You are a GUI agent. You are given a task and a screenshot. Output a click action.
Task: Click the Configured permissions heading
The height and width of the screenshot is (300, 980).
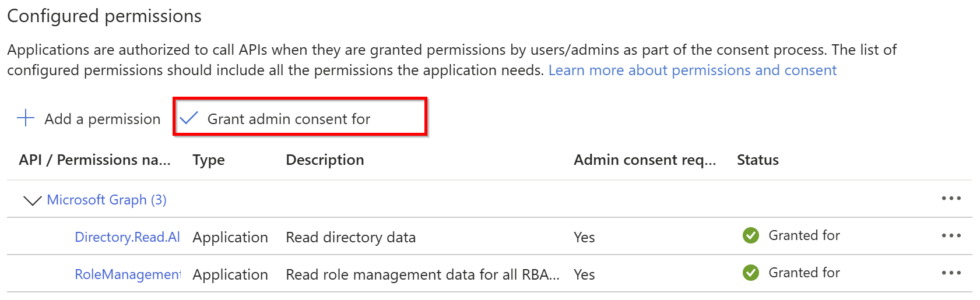[104, 16]
